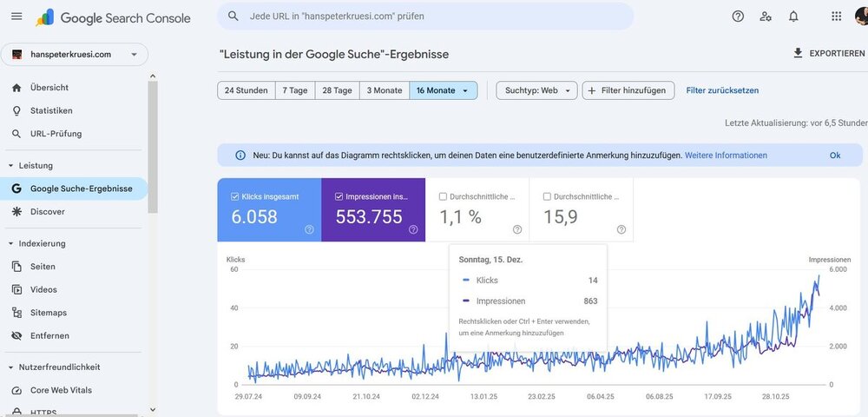The width and height of the screenshot is (868, 417).
Task: Click the EXPORTIEREN button
Action: click(829, 53)
